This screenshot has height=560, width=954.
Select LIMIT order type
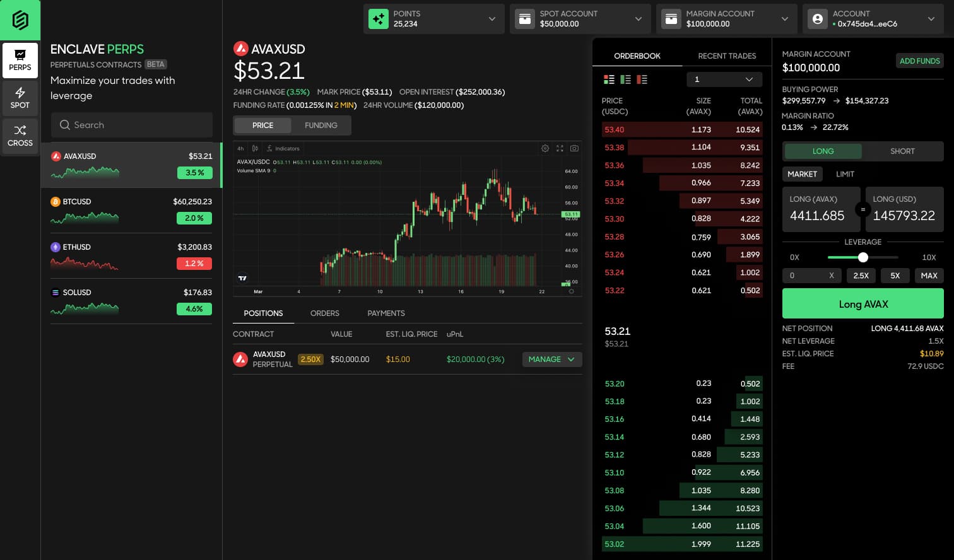coord(845,174)
